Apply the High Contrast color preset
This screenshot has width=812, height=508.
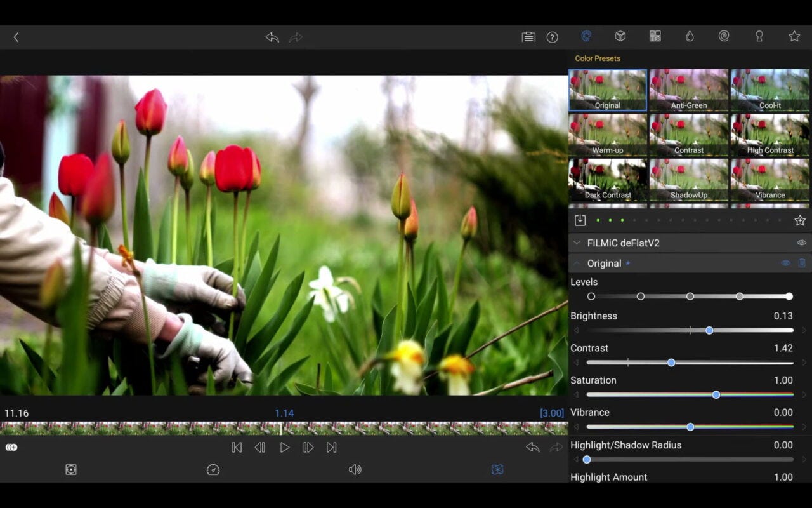(x=770, y=135)
